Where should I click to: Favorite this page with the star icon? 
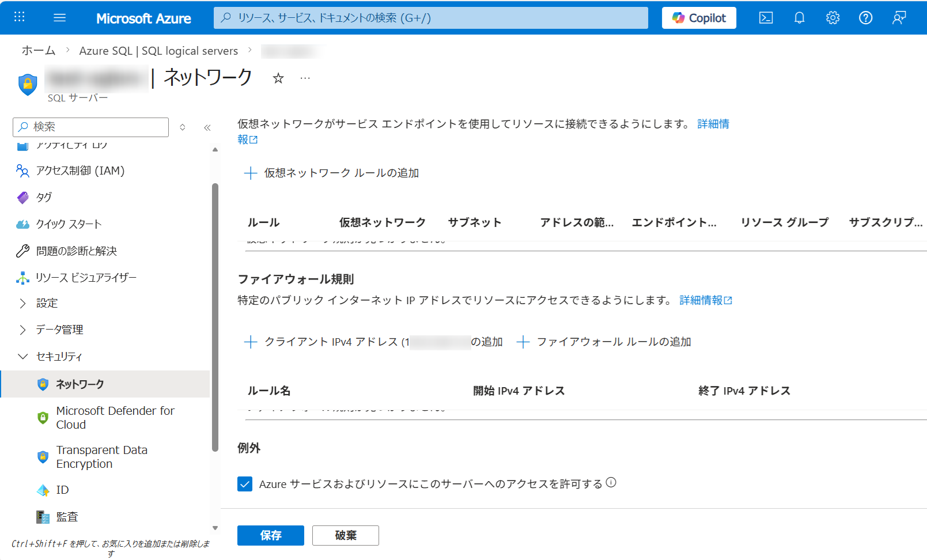pyautogui.click(x=278, y=78)
